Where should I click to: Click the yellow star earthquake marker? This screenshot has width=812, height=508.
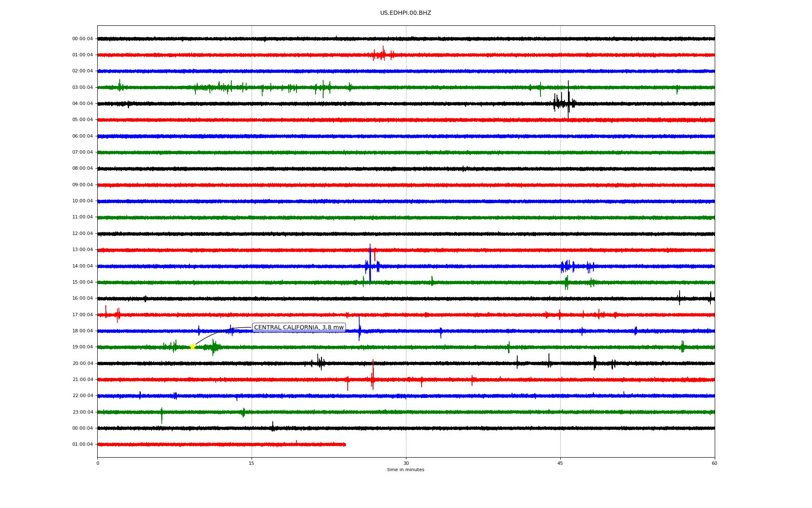pyautogui.click(x=192, y=347)
